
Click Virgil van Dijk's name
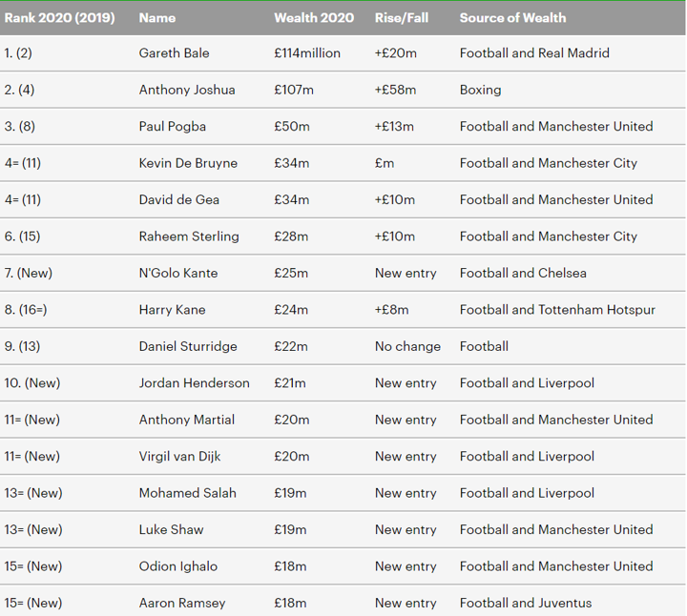point(179,457)
